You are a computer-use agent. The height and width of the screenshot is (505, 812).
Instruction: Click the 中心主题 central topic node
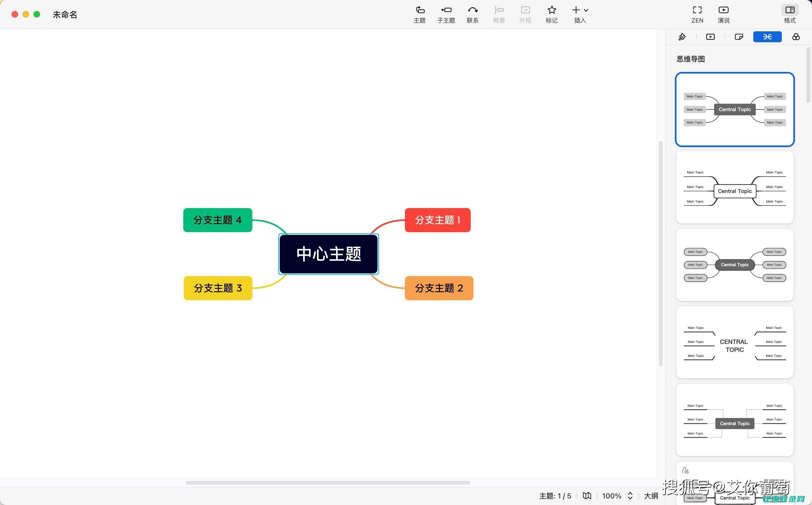point(328,254)
